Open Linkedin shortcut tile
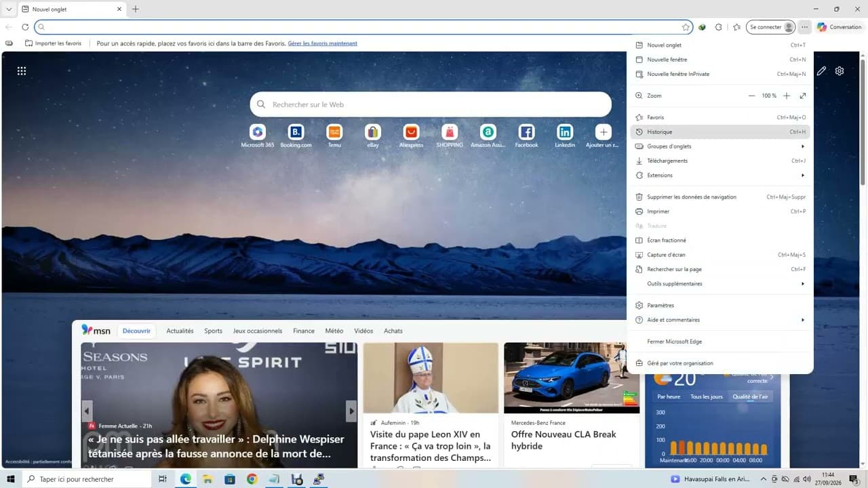The width and height of the screenshot is (868, 488). (565, 136)
